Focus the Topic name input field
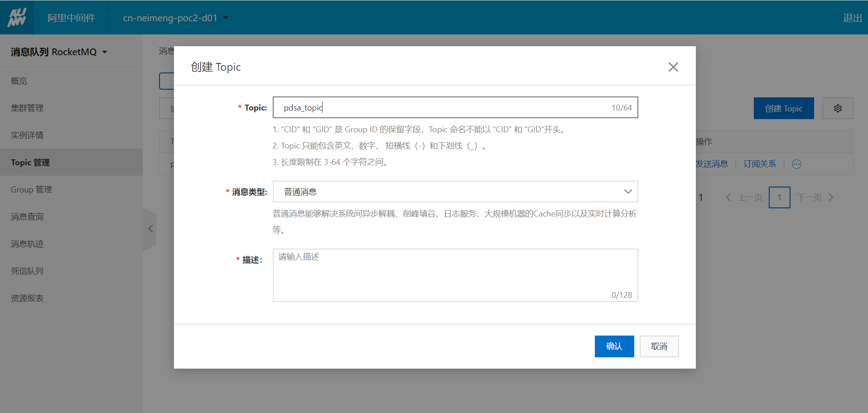This screenshot has height=413, width=868. pos(455,107)
